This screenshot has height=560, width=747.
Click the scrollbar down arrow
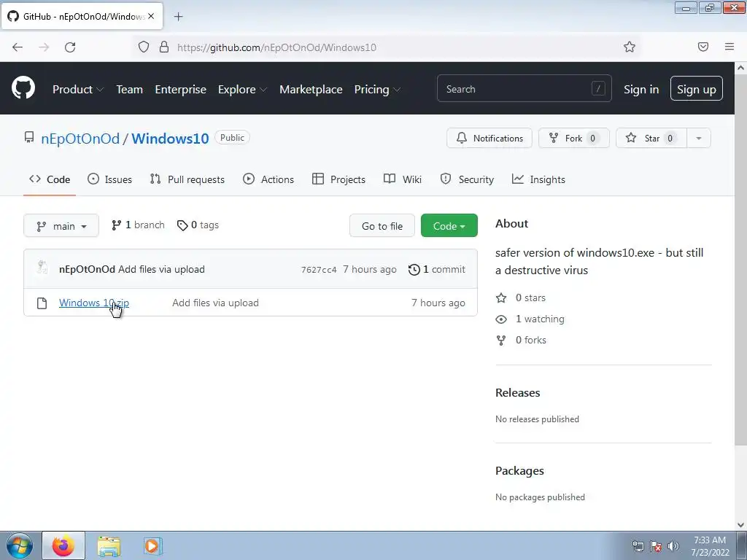[x=740, y=525]
